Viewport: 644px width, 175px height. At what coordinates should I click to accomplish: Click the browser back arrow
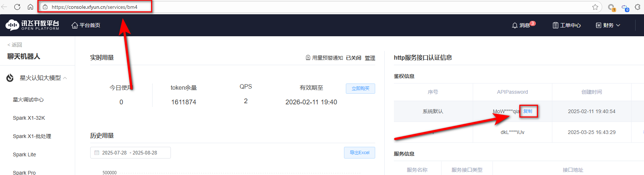pyautogui.click(x=4, y=7)
